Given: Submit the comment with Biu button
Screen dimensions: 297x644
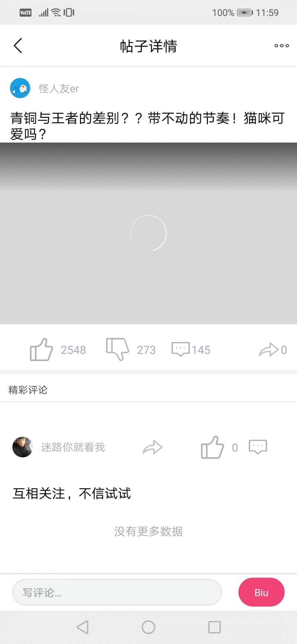Looking at the screenshot, I should [261, 592].
